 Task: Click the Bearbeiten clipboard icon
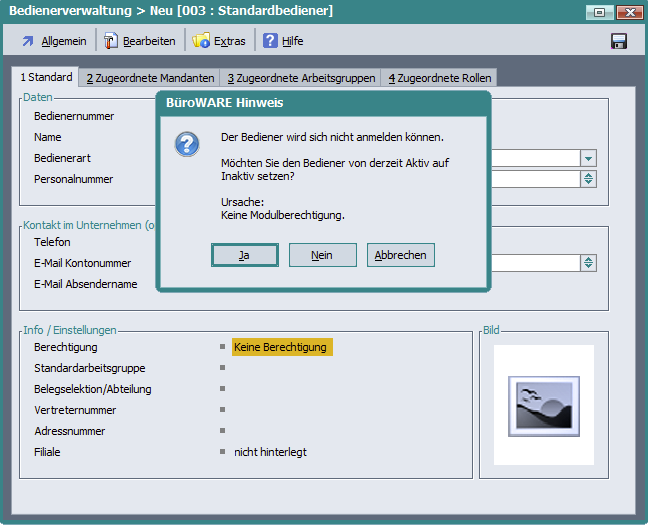pyautogui.click(x=112, y=41)
